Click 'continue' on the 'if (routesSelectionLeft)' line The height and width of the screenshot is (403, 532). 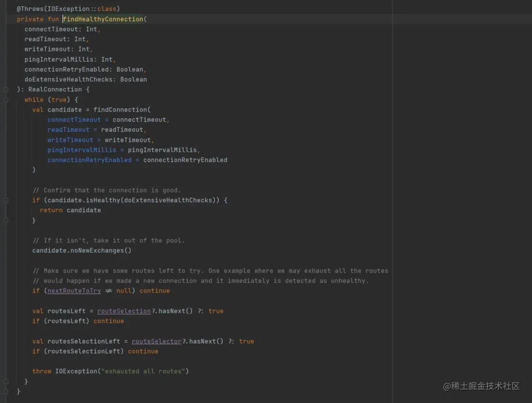click(143, 351)
